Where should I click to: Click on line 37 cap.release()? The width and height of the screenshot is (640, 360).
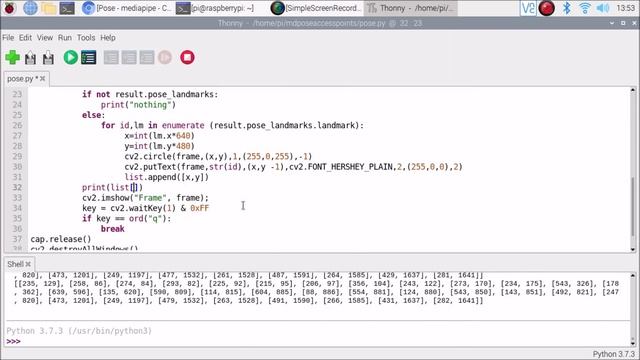(61, 239)
